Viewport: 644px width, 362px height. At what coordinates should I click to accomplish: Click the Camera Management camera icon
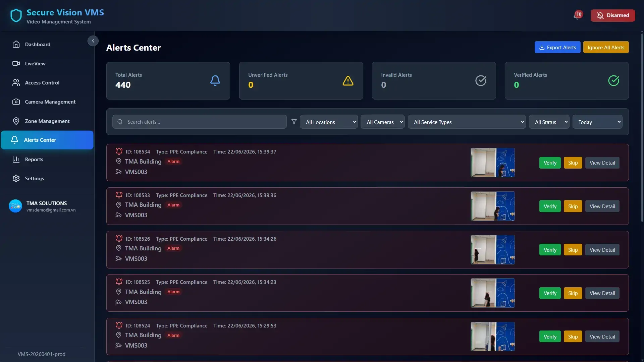pos(16,102)
